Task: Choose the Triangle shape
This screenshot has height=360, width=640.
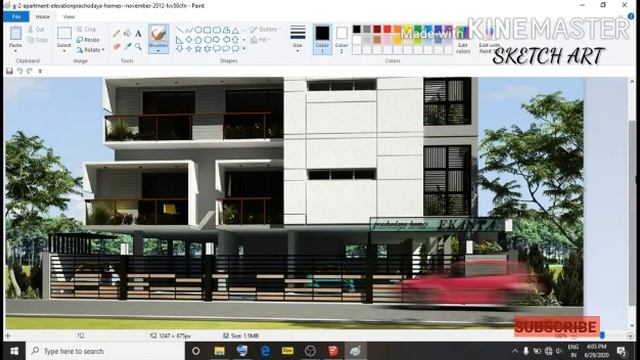Action: [x=236, y=30]
